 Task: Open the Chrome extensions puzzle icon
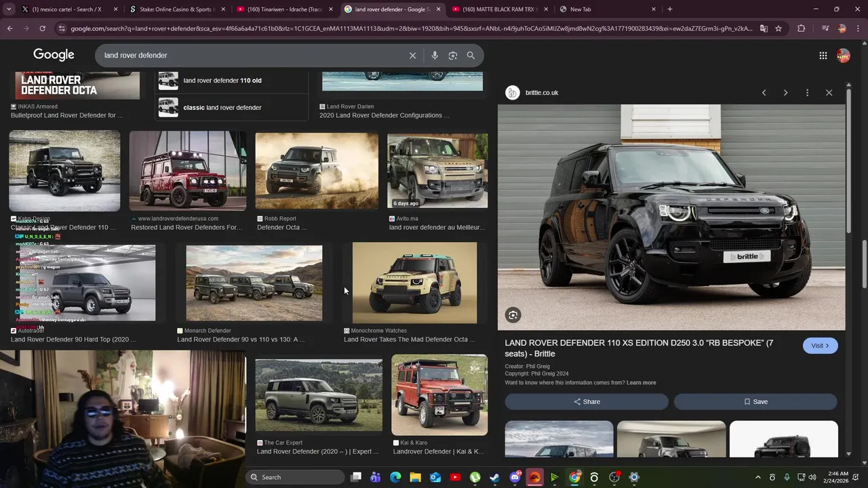click(801, 28)
